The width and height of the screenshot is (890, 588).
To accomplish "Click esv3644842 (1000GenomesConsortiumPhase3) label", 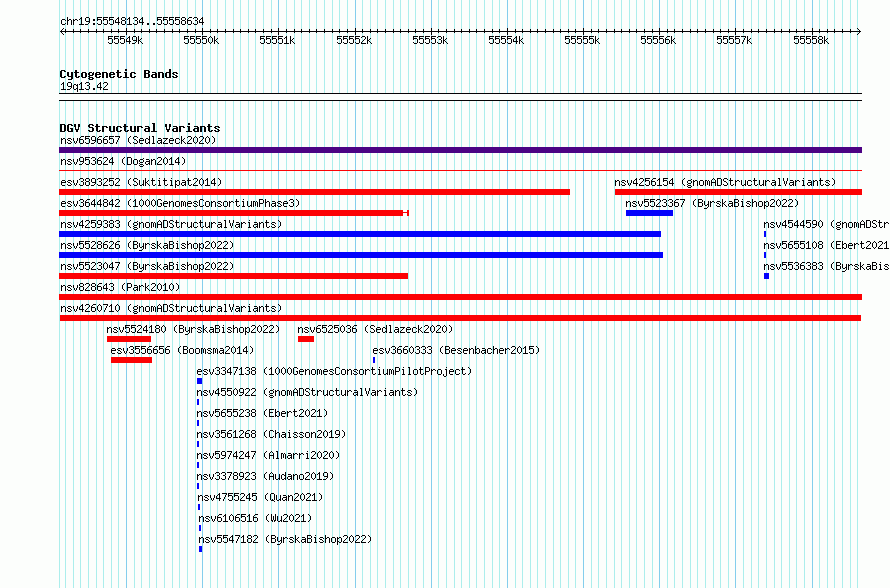I will (x=180, y=203).
